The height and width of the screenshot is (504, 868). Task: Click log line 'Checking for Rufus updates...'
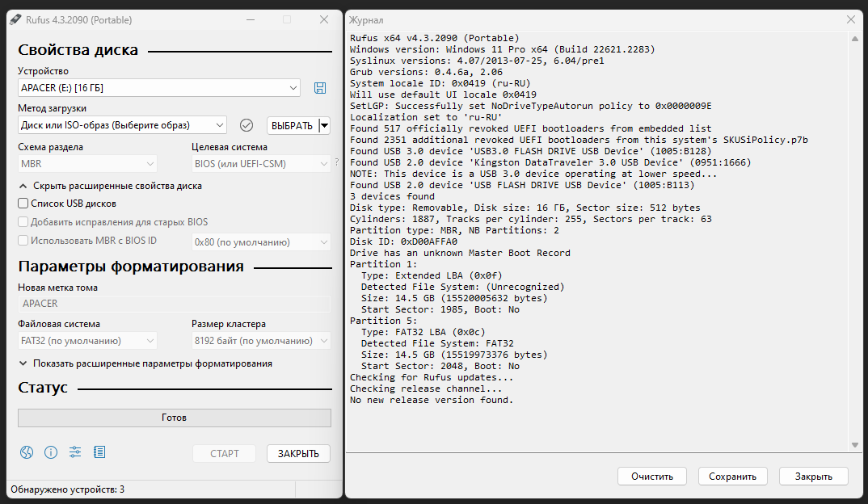pyautogui.click(x=432, y=377)
